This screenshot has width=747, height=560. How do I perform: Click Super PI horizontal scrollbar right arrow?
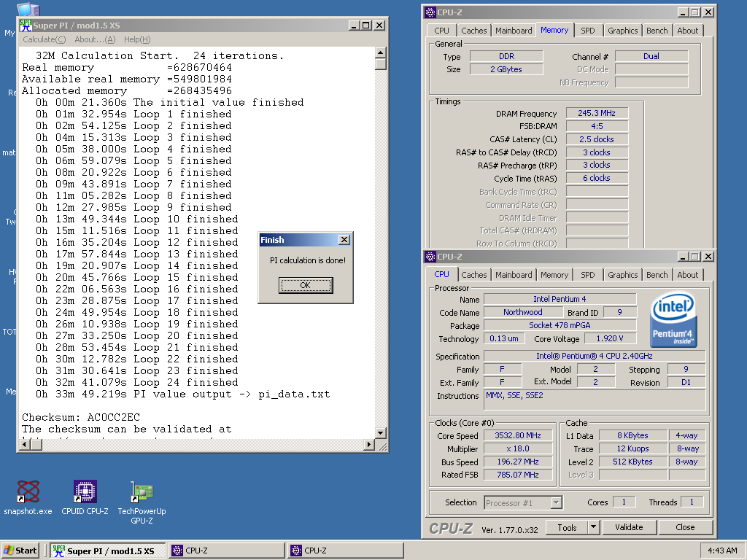coord(368,444)
